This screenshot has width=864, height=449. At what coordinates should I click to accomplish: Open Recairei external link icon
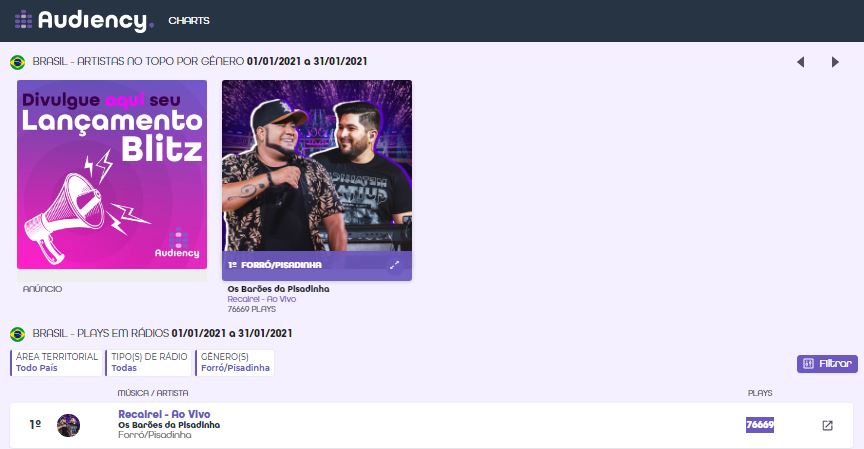coord(827,425)
